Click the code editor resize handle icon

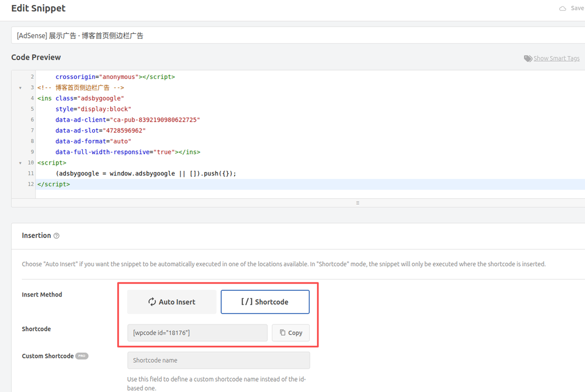(x=358, y=203)
